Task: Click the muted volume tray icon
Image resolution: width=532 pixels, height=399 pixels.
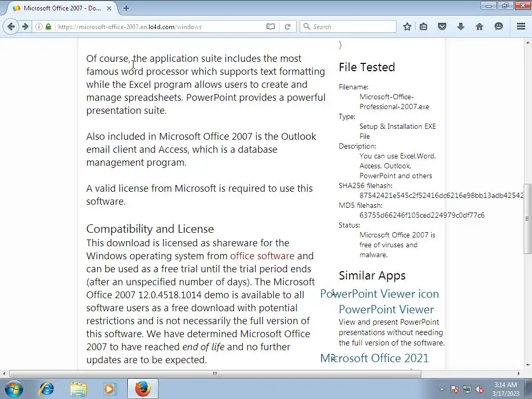Action: tap(480, 389)
